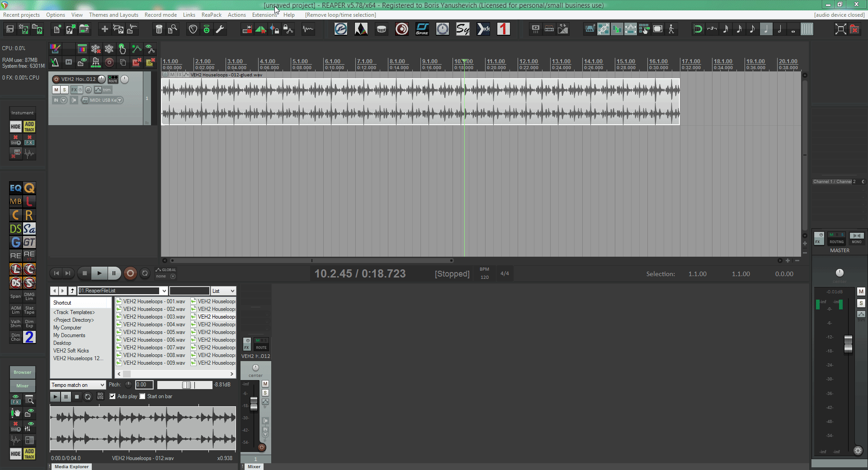
Task: Open the Options menu
Action: [56, 15]
